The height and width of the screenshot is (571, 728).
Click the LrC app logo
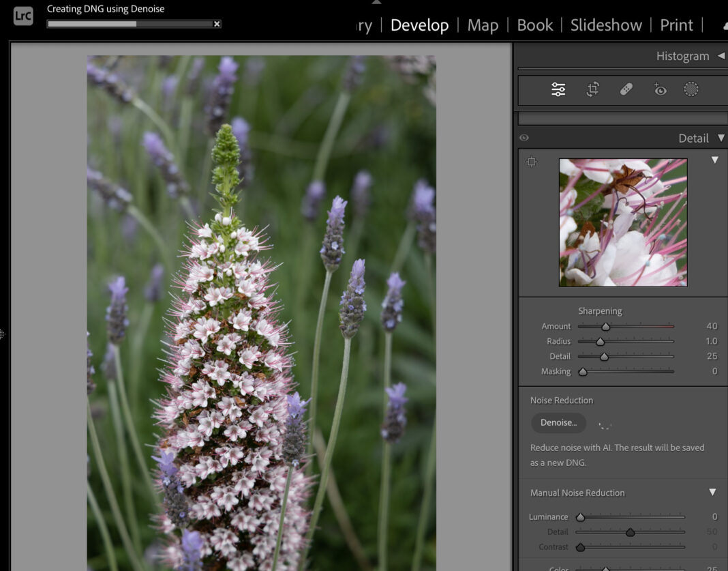tap(22, 15)
